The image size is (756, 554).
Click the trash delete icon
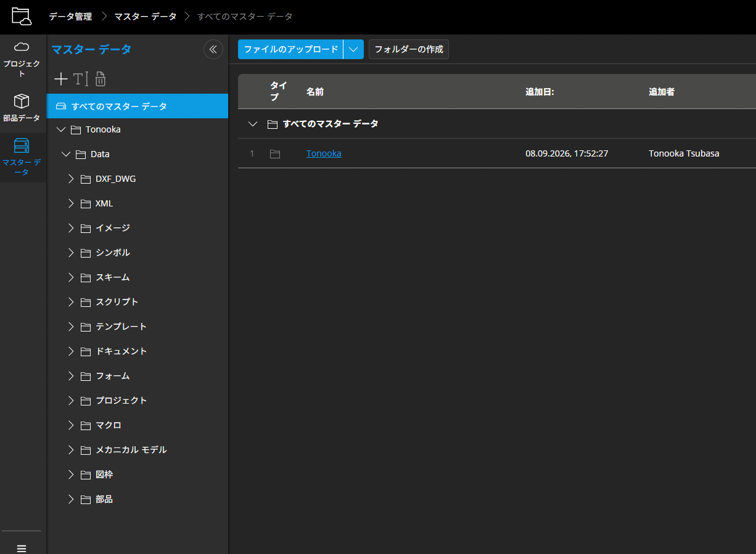(101, 79)
